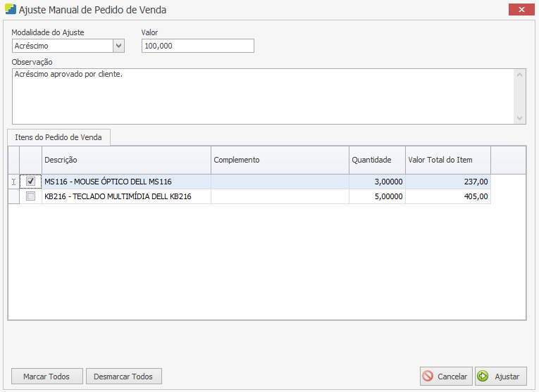Sort by the Complemento column header
539x392 pixels.
(x=280, y=160)
